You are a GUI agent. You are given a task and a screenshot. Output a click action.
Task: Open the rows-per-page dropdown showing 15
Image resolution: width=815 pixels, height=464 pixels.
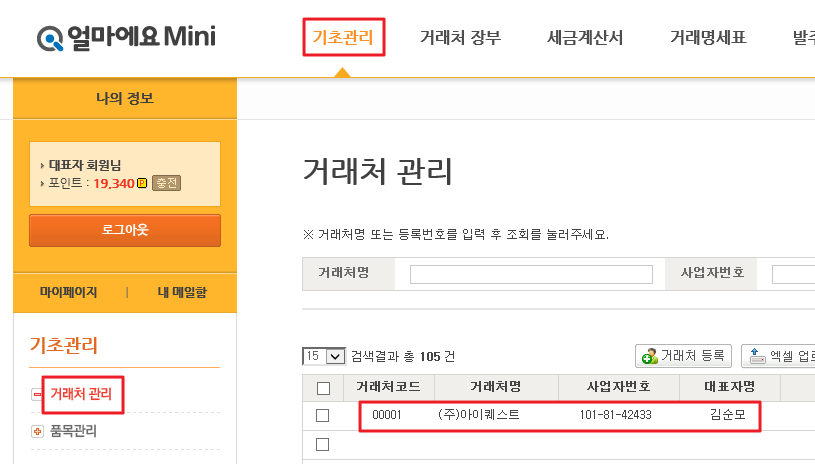point(324,356)
